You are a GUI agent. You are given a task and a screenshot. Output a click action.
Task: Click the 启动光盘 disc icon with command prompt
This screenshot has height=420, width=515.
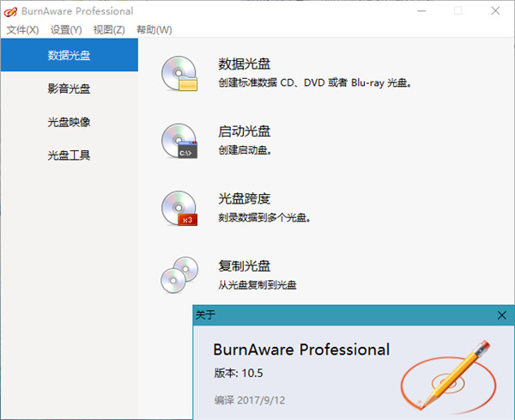(179, 141)
